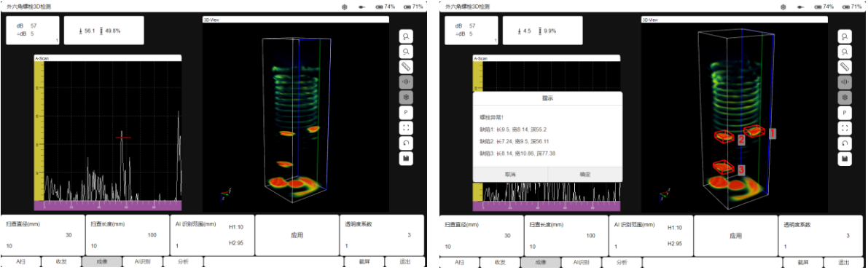Viewport: 868px width, 270px height.
Task: Click 退出 button in right dialog screen
Action: point(843,262)
